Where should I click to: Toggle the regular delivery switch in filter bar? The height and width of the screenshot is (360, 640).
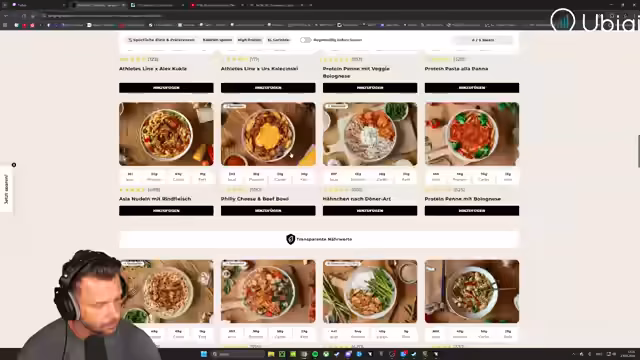[x=305, y=40]
